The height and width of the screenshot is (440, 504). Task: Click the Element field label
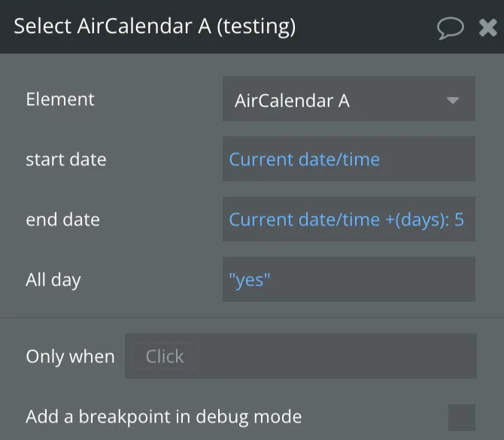[60, 99]
